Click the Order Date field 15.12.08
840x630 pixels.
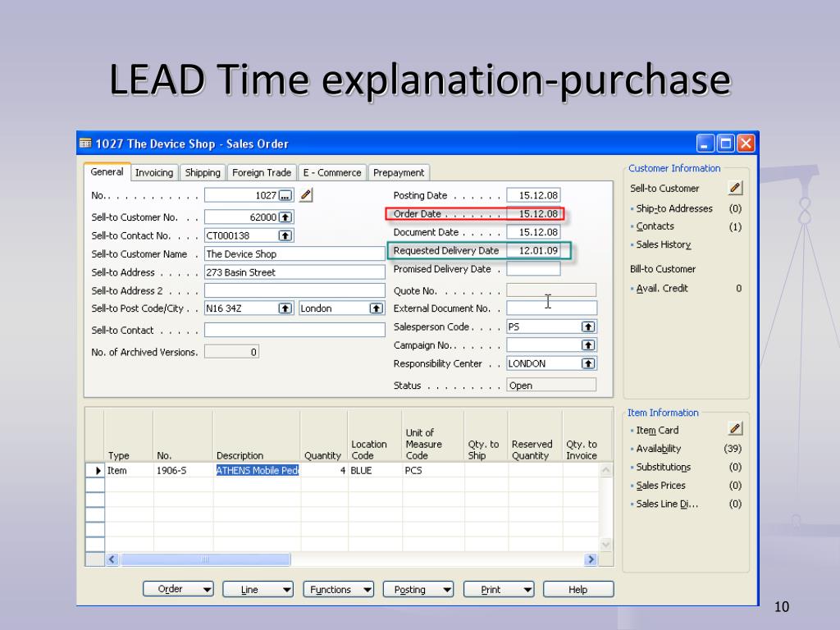(x=533, y=214)
